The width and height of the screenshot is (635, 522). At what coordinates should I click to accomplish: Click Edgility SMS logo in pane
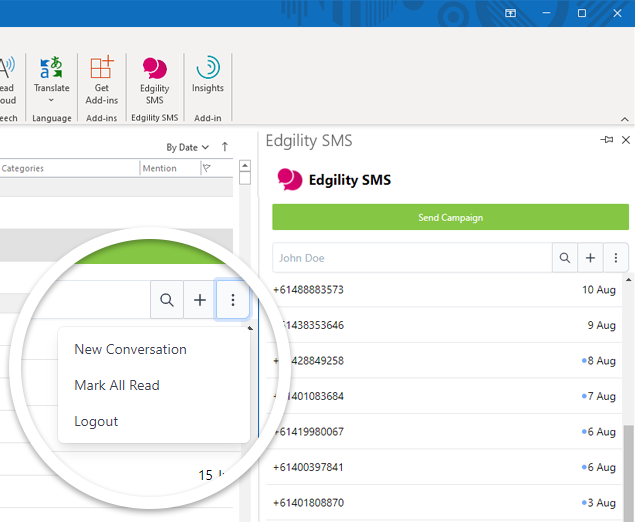(289, 179)
